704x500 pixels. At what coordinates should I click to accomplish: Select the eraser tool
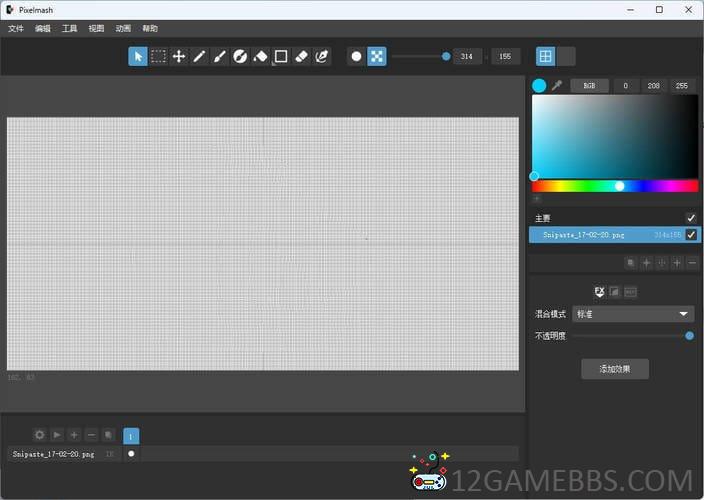[301, 57]
